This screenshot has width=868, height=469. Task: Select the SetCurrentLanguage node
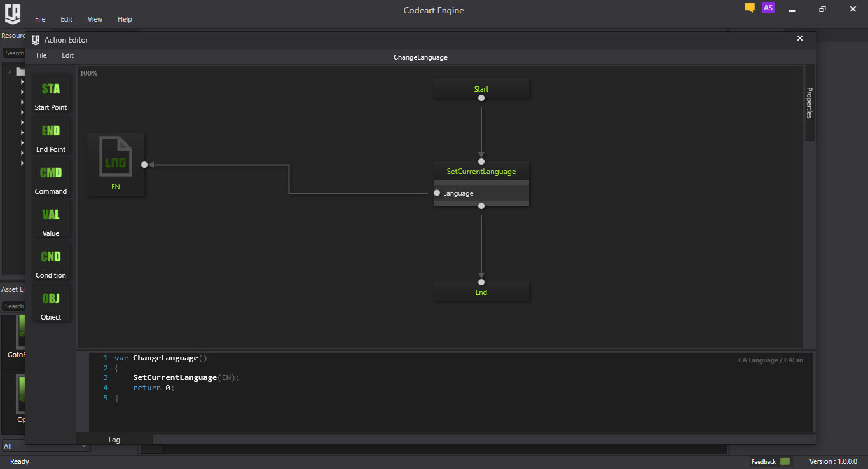pos(481,172)
